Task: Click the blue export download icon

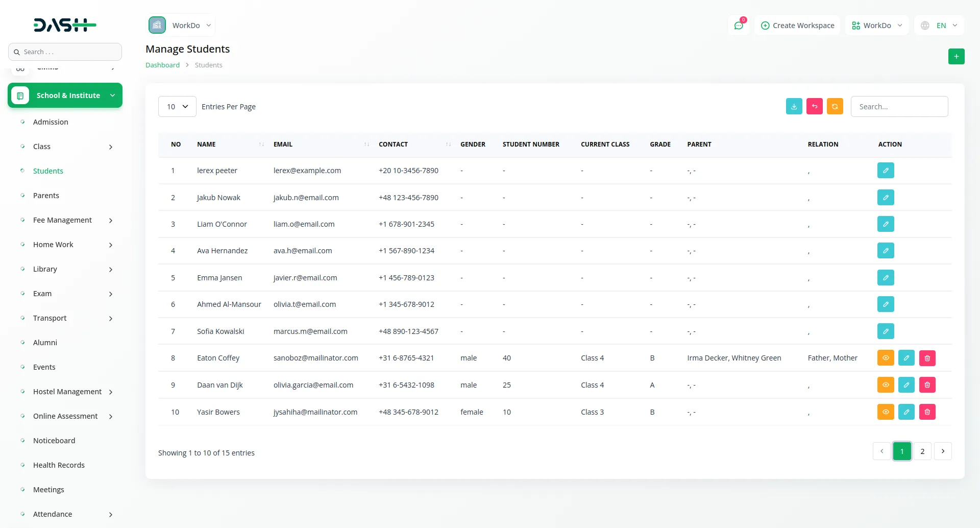Action: [x=794, y=107]
